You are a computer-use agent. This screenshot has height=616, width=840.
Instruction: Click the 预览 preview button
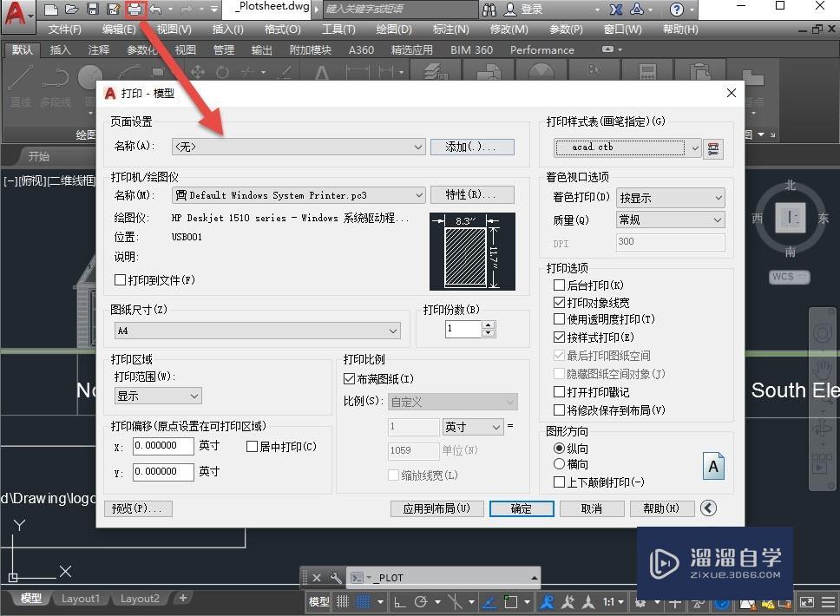(137, 508)
